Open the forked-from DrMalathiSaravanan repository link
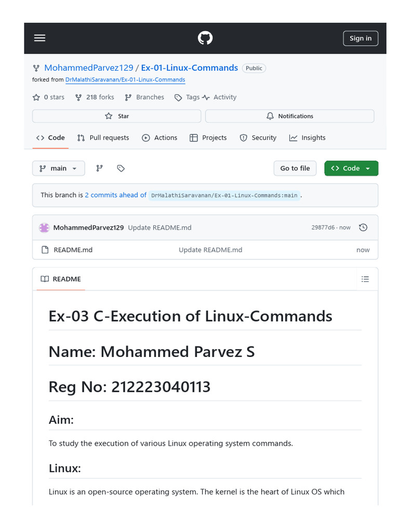 125,79
